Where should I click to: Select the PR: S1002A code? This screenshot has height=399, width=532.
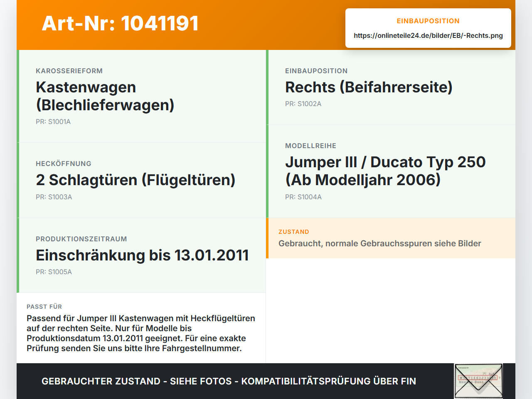click(303, 104)
